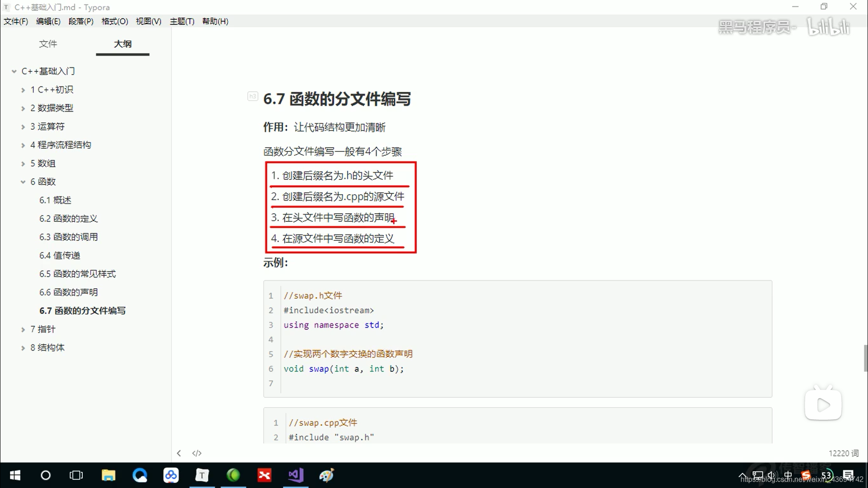Open the 主题(T) menu
868x488 pixels.
182,21
